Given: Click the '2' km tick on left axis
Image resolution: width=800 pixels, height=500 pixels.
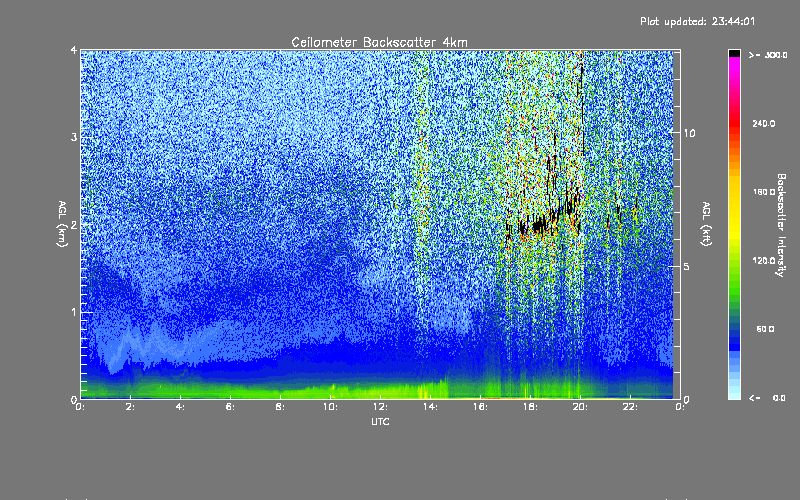Looking at the screenshot, I should (74, 224).
